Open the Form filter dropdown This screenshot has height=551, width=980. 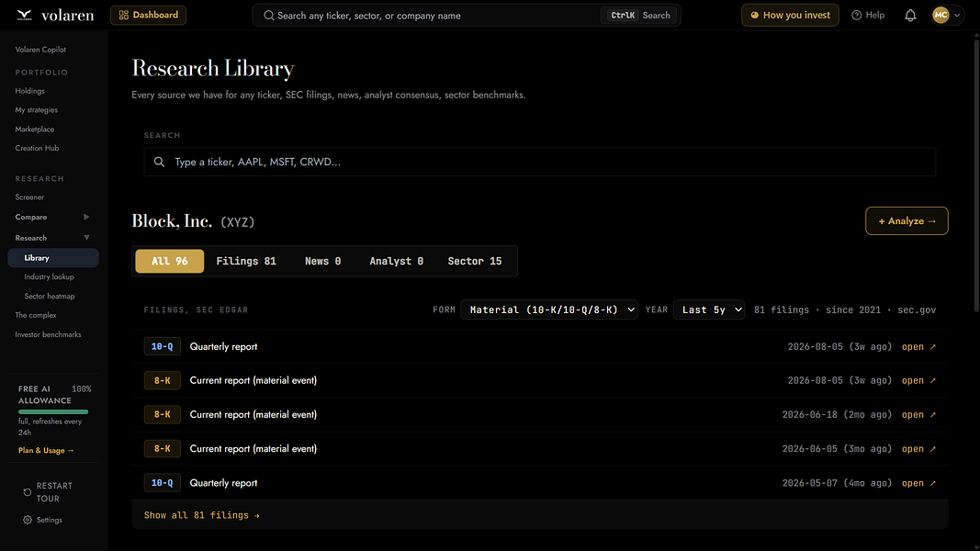click(x=548, y=309)
